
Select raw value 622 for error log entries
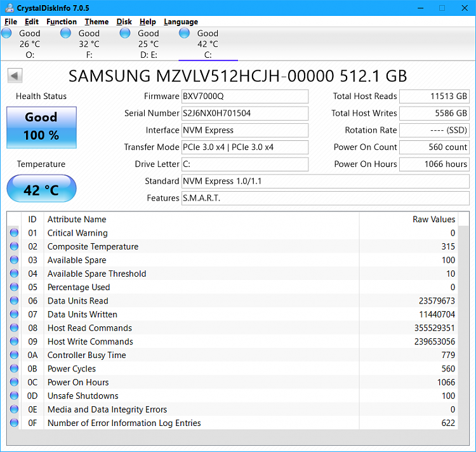(x=448, y=423)
